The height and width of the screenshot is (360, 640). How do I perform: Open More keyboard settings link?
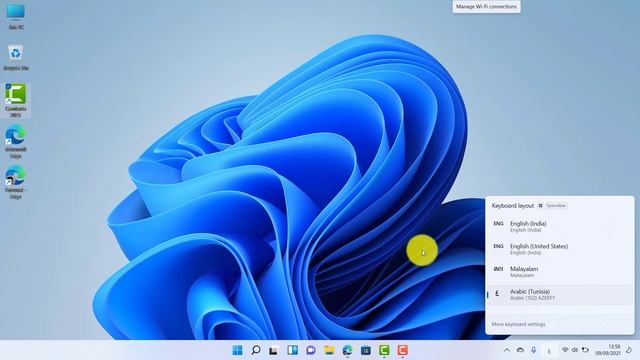click(x=518, y=324)
